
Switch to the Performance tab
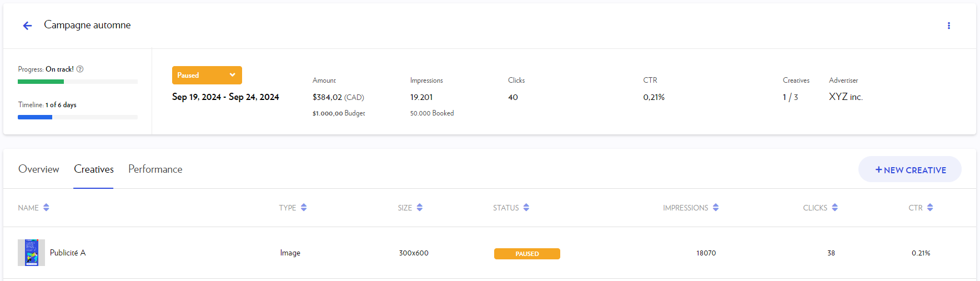(x=155, y=169)
